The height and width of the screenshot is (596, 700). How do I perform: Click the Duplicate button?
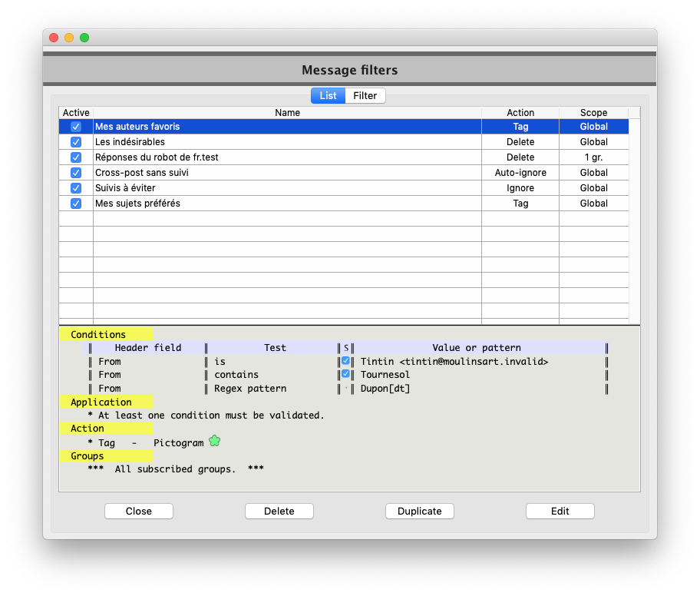[x=419, y=511]
